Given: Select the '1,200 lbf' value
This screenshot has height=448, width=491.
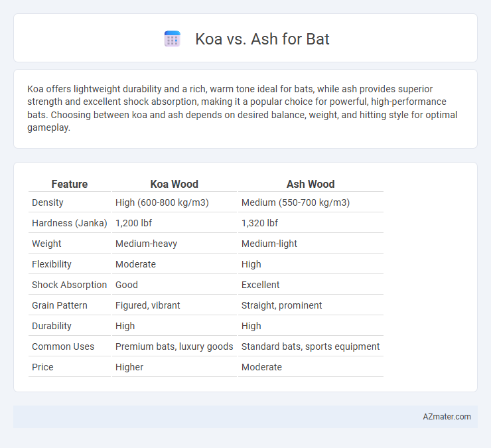Looking at the screenshot, I should tap(133, 223).
